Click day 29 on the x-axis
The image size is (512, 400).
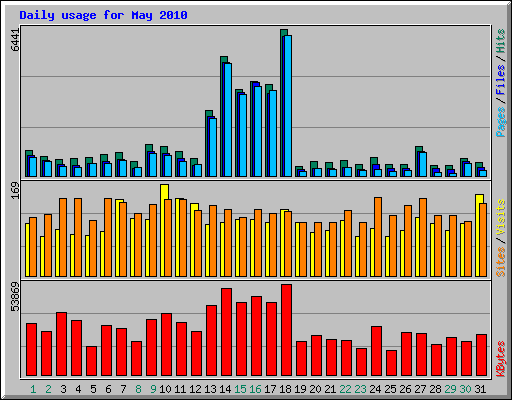450,389
